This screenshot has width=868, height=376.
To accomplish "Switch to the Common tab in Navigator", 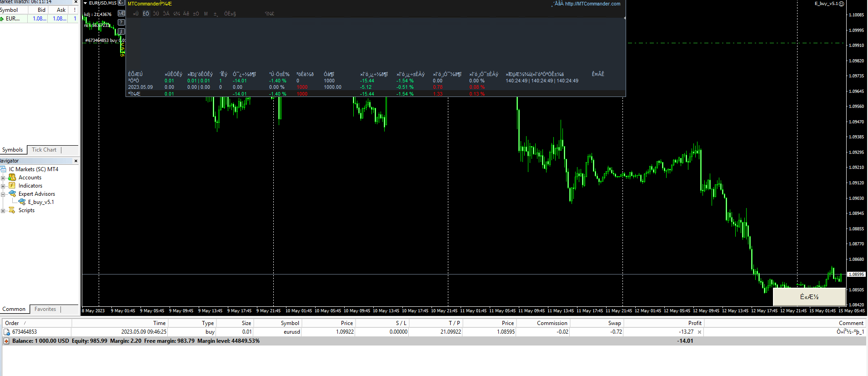I will click(x=14, y=309).
